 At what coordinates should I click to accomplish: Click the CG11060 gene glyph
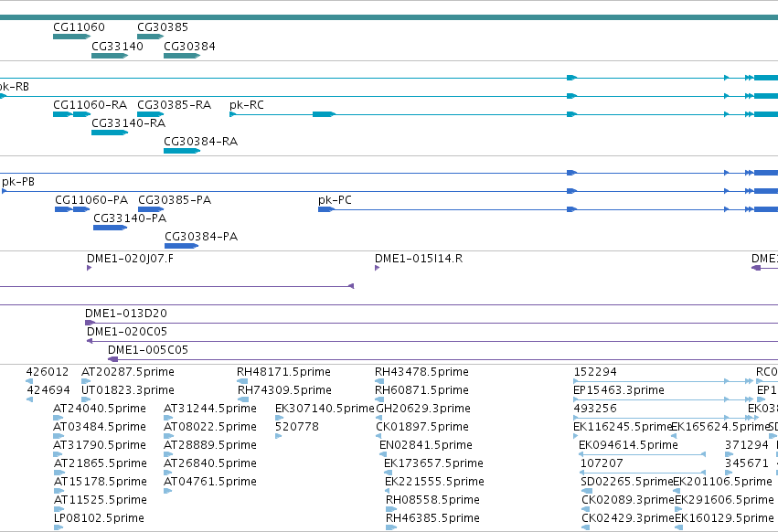coord(71,37)
